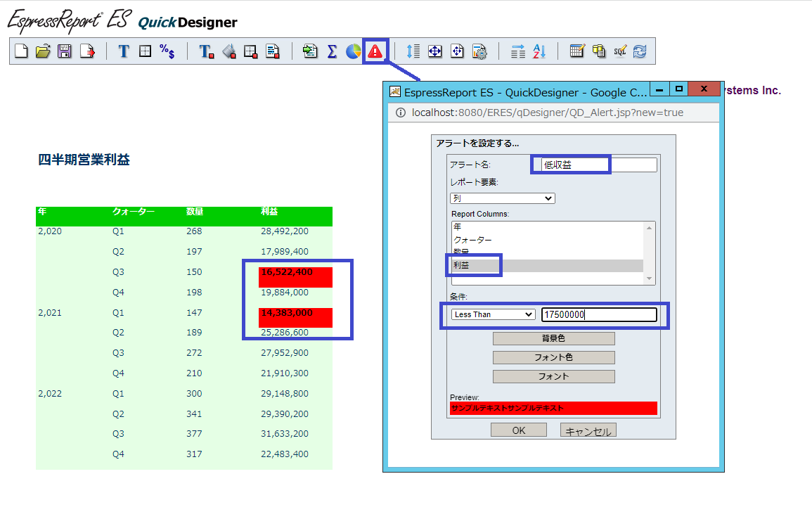The height and width of the screenshot is (519, 812).
Task: Click the 数量 header in the report table
Action: (195, 212)
